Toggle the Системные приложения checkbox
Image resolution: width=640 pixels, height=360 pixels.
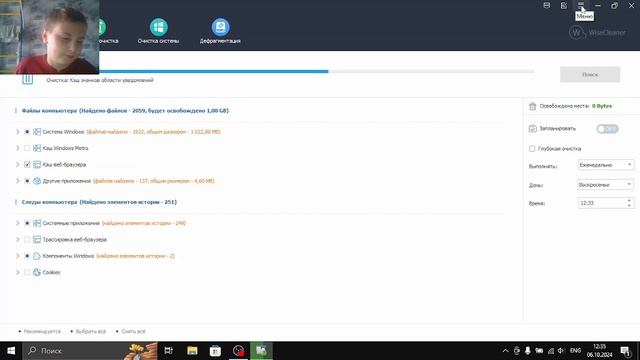coord(27,223)
